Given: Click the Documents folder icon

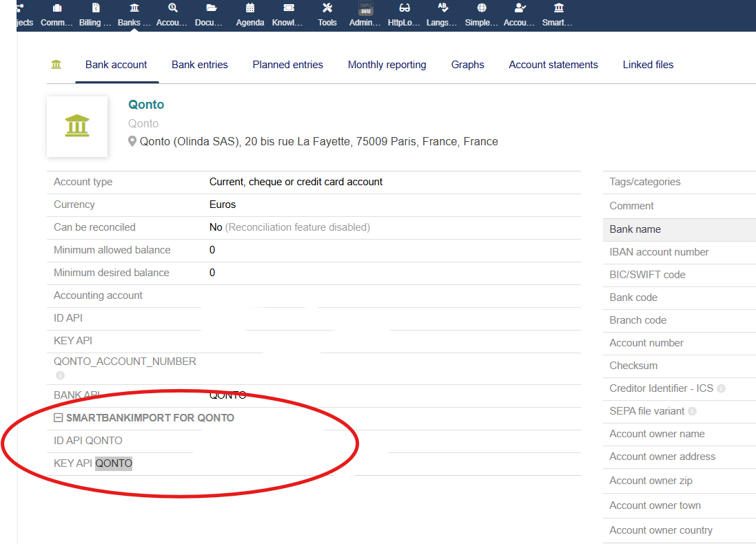Looking at the screenshot, I should (x=212, y=8).
